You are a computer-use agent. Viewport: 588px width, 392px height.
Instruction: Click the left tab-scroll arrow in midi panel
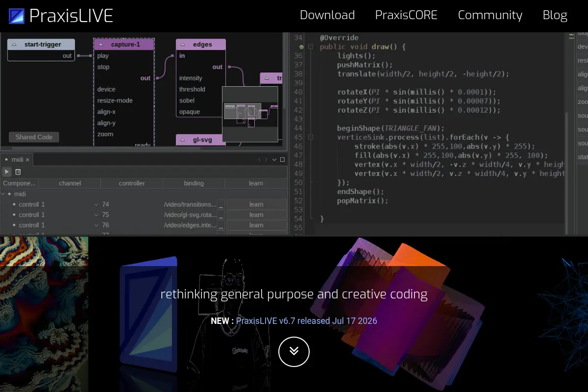coord(260,160)
